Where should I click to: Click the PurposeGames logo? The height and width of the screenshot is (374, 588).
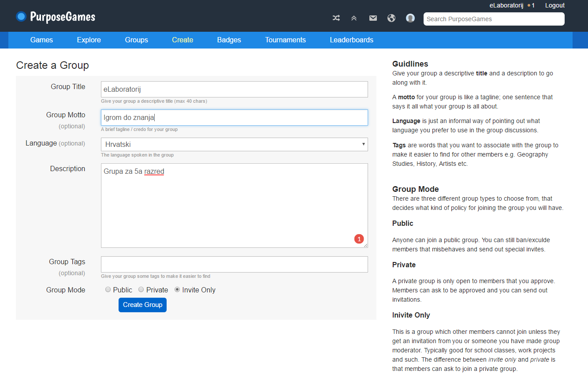[56, 17]
